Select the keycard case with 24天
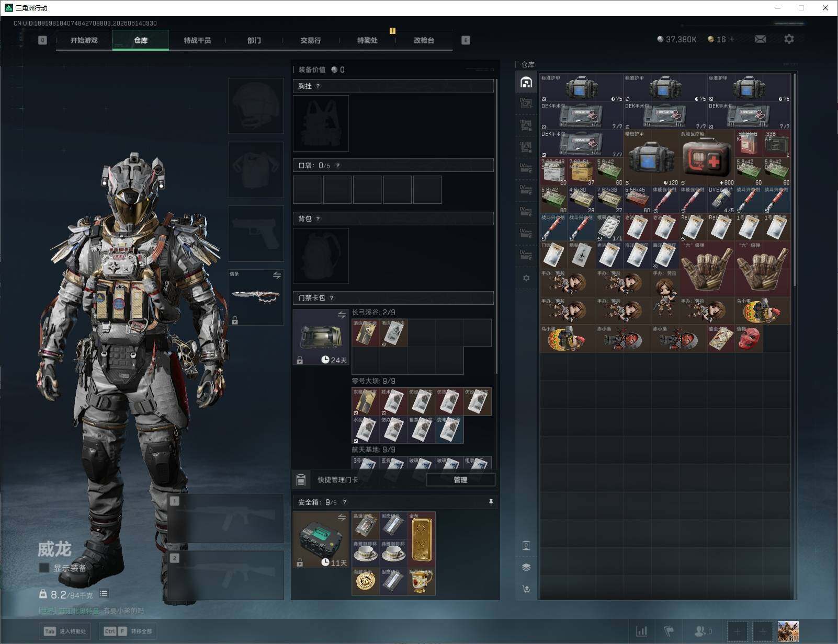838x644 pixels. click(321, 337)
